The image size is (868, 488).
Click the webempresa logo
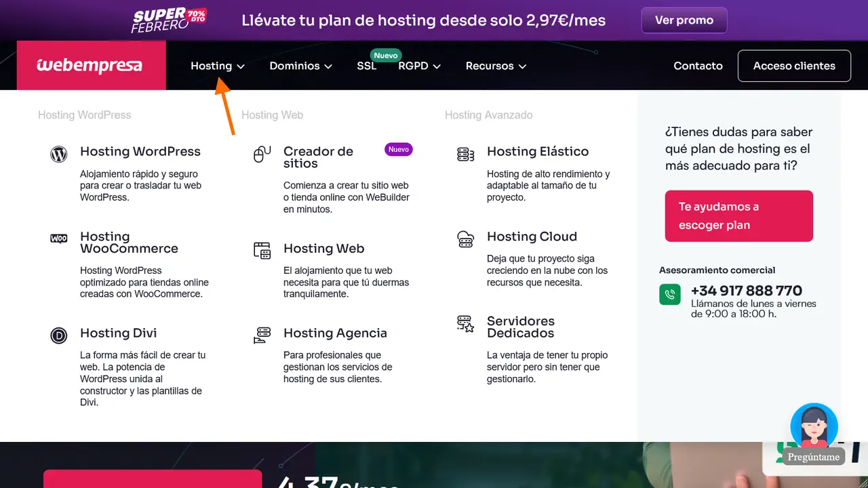[x=90, y=66]
